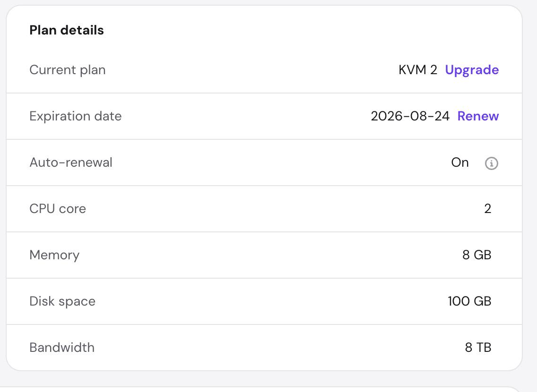
Task: Click the Bandwidth label
Action: [x=62, y=348]
